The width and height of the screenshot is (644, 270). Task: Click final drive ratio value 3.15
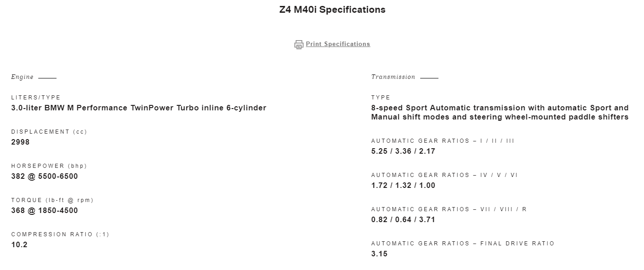(379, 254)
